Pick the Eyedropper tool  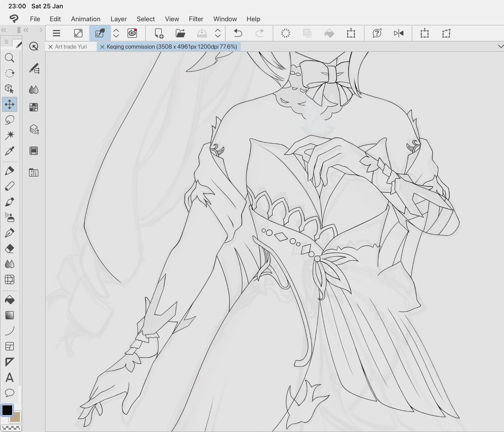coord(9,151)
